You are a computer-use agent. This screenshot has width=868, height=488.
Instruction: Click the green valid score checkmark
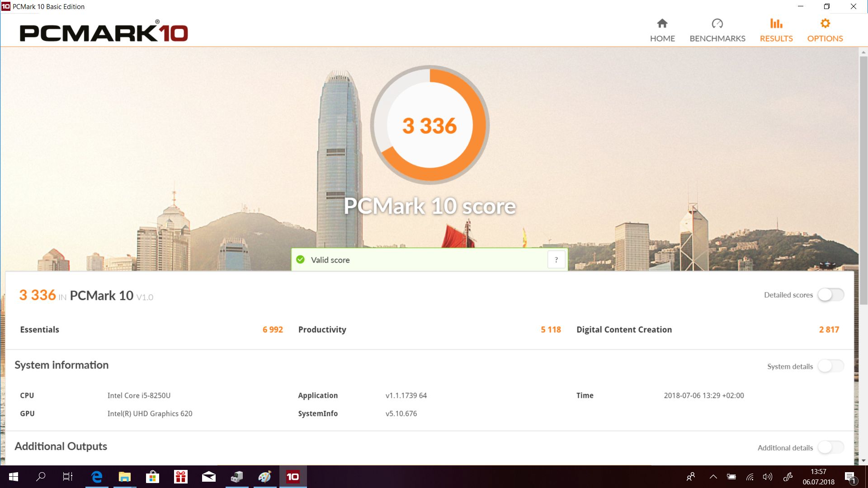[x=300, y=260]
